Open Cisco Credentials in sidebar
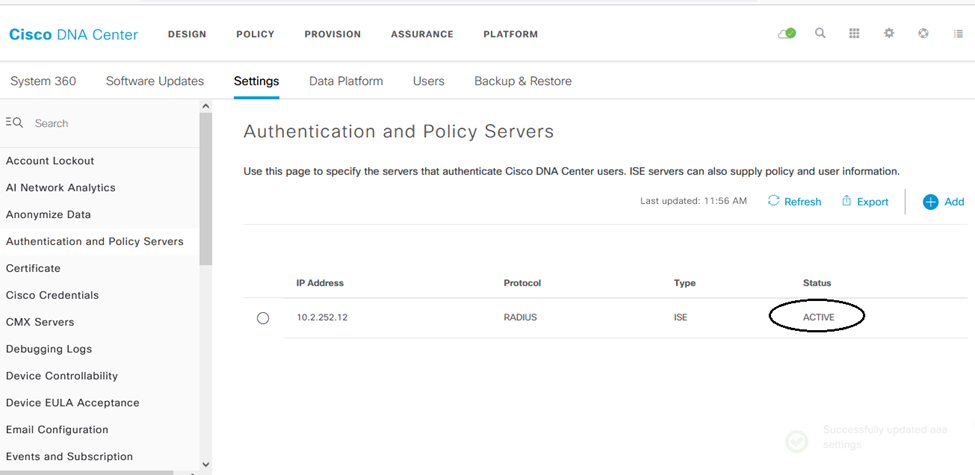The image size is (975, 475). click(x=52, y=295)
